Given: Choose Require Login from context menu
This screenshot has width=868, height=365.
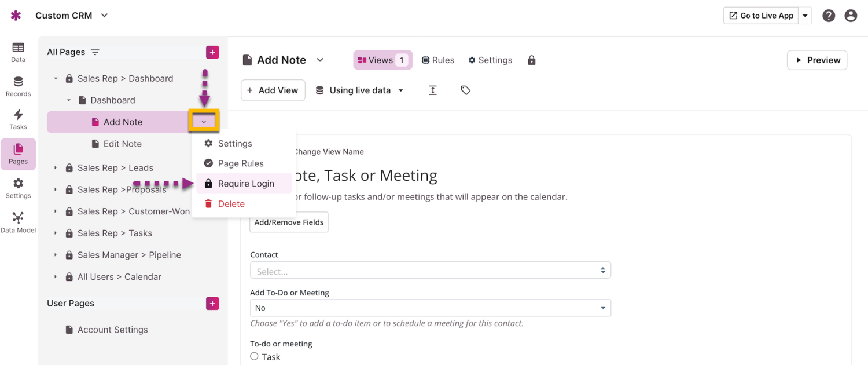Looking at the screenshot, I should (x=246, y=184).
